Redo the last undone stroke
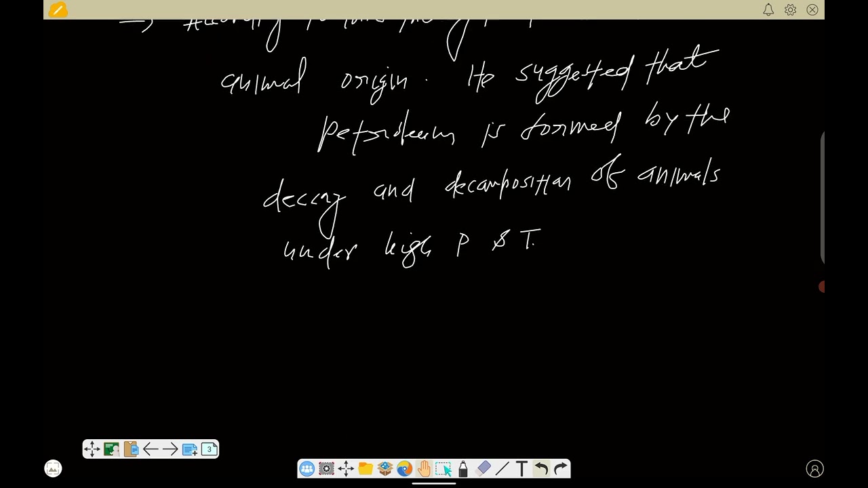This screenshot has height=488, width=868. [x=561, y=468]
